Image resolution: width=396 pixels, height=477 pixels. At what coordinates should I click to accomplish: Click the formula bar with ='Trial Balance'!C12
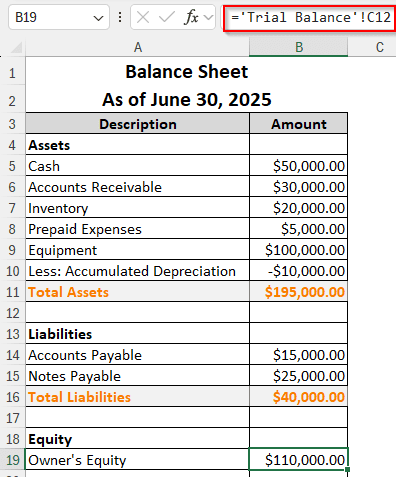point(310,17)
